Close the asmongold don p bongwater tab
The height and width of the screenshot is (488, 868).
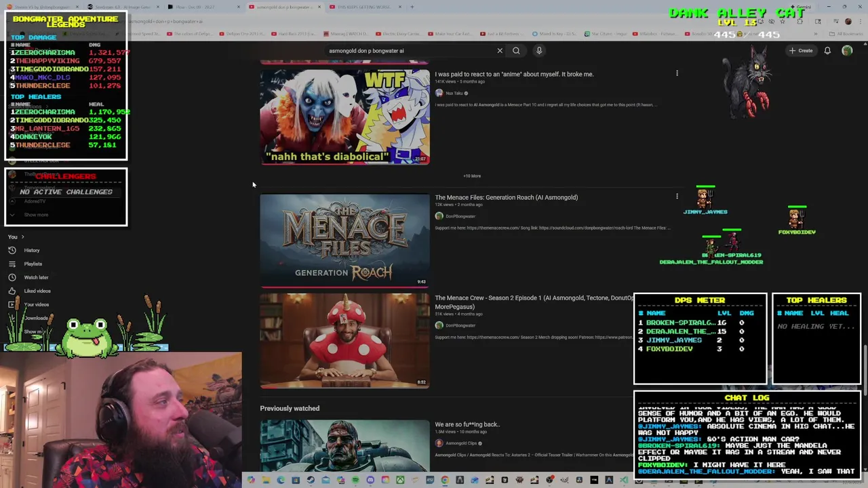click(319, 7)
